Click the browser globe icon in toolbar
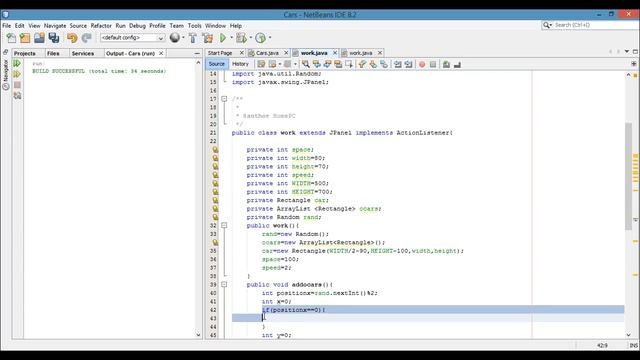 tap(175, 38)
